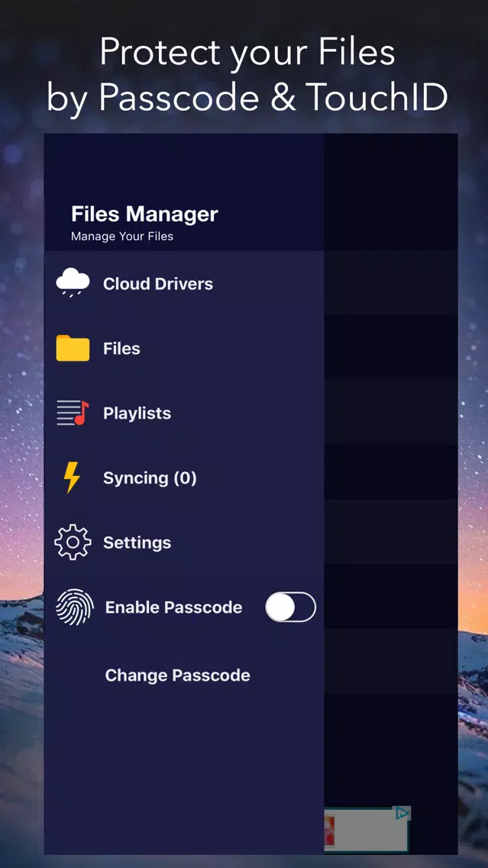This screenshot has height=868, width=488.
Task: Open the Playlists menu entry
Action: tap(184, 413)
